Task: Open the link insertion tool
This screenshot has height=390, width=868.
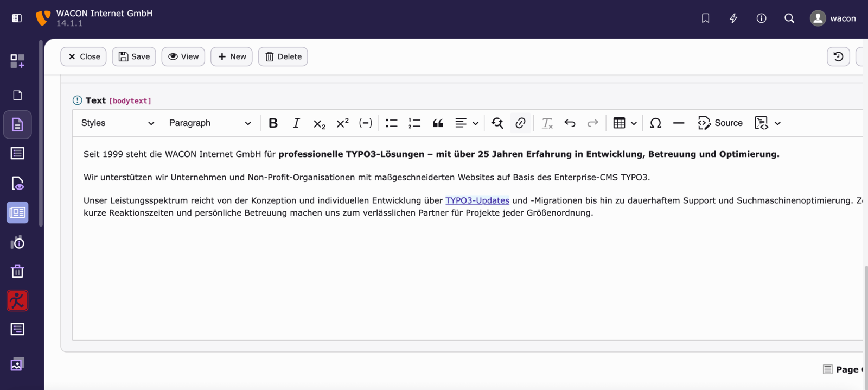Action: [x=520, y=123]
